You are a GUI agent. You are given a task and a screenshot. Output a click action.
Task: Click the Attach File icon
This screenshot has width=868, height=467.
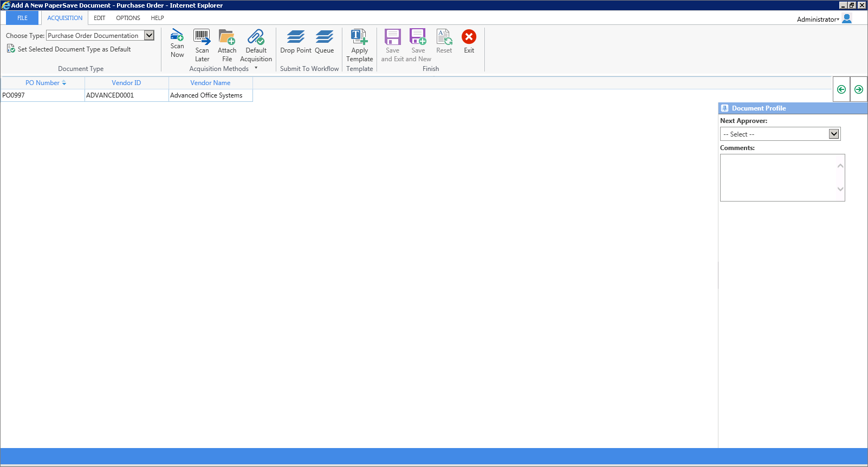pyautogui.click(x=227, y=37)
